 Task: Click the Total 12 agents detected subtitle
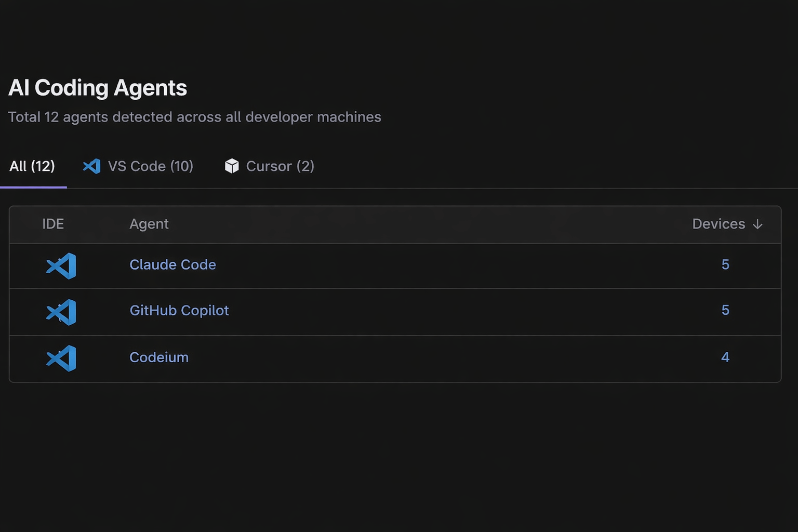195,117
